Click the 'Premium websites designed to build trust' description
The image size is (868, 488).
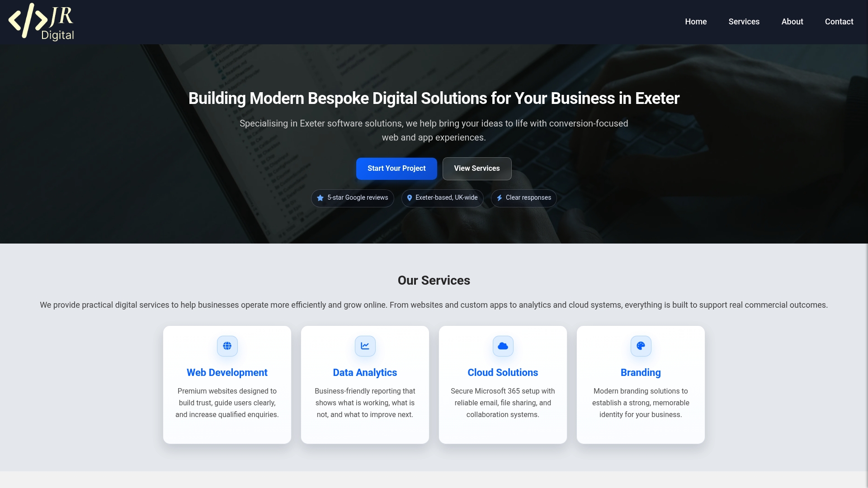point(227,403)
